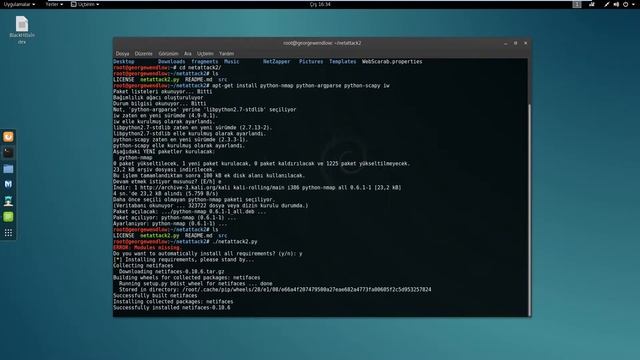The image size is (640, 360).
Task: Open the Dosya menu in terminal
Action: pyautogui.click(x=122, y=53)
